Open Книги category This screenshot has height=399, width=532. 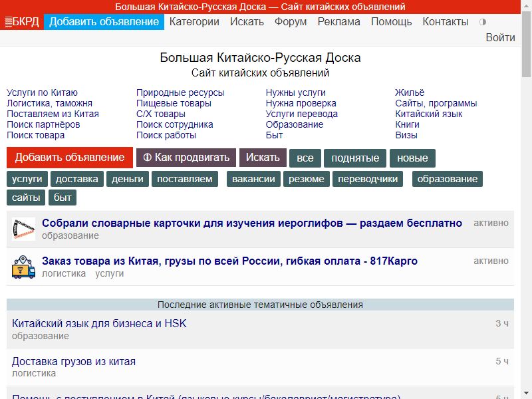[x=407, y=124]
